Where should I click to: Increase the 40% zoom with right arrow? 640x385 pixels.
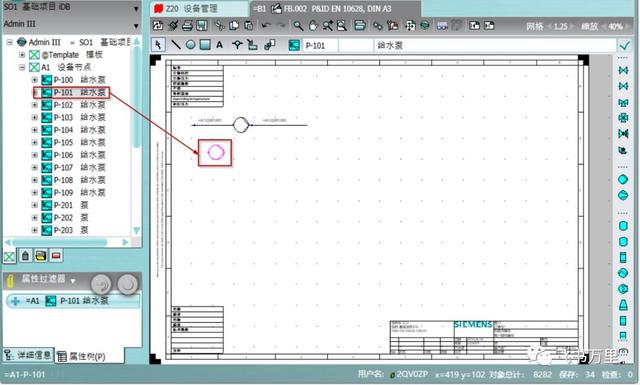pos(627,27)
